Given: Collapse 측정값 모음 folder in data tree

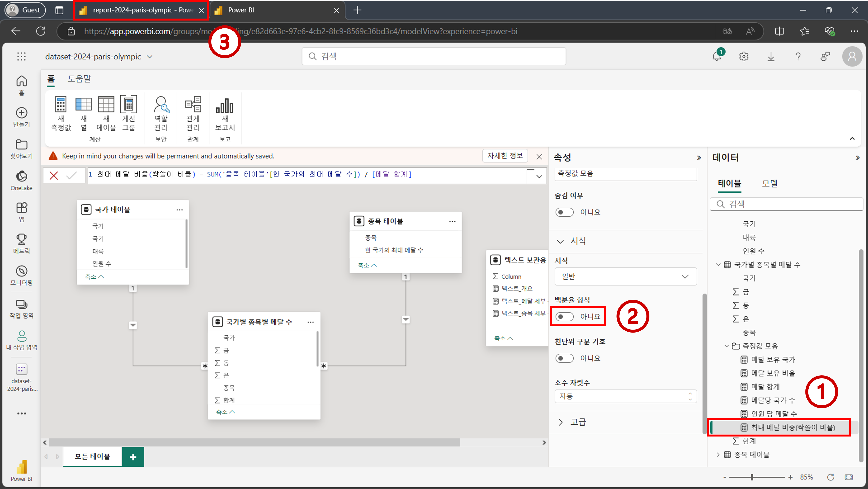Looking at the screenshot, I should (726, 346).
